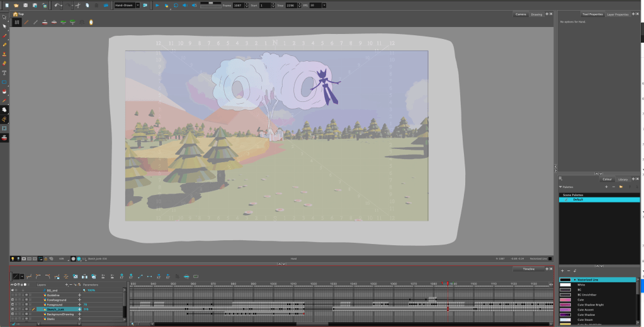
Task: Select the Sketch_Junk layer
Action: point(57,309)
